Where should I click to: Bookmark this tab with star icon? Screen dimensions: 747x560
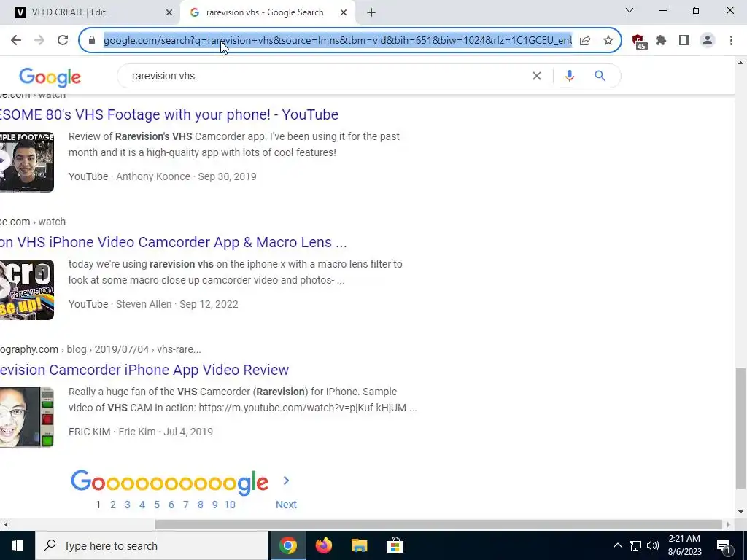[x=608, y=40]
